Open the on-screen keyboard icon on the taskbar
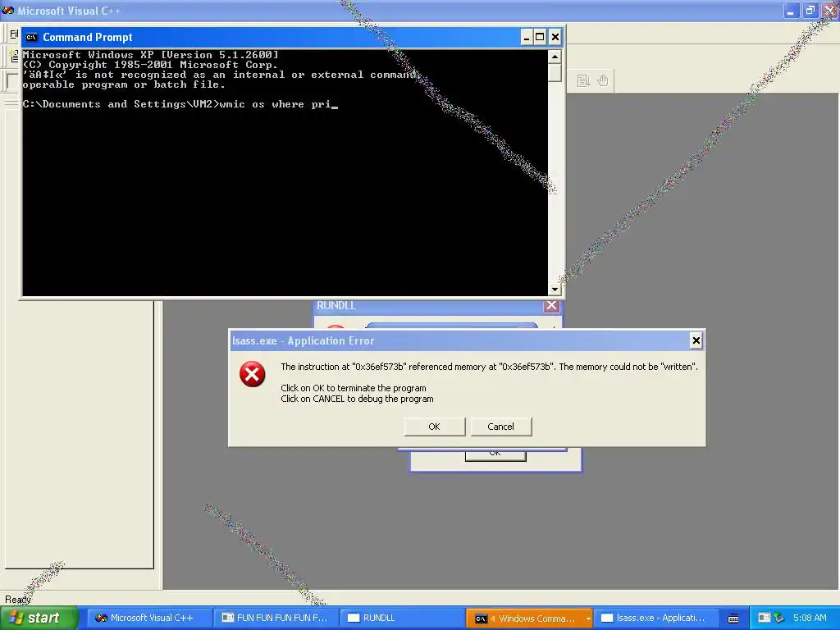The width and height of the screenshot is (840, 630). click(733, 619)
